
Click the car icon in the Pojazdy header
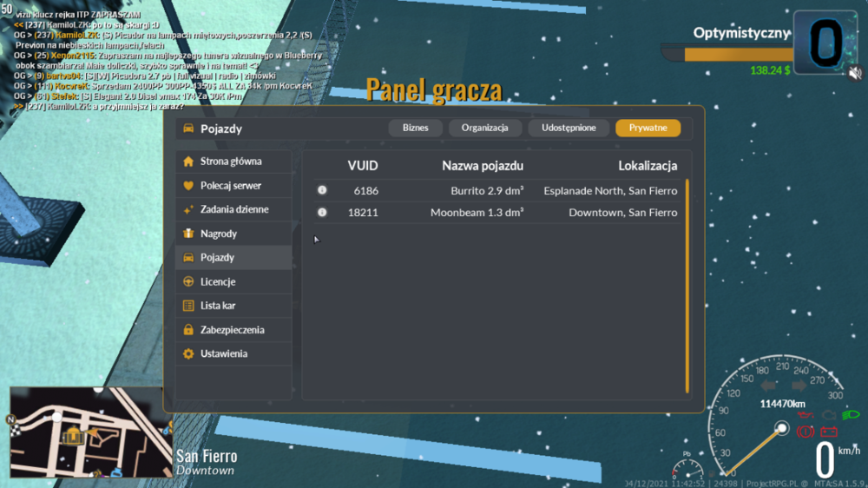click(x=188, y=128)
